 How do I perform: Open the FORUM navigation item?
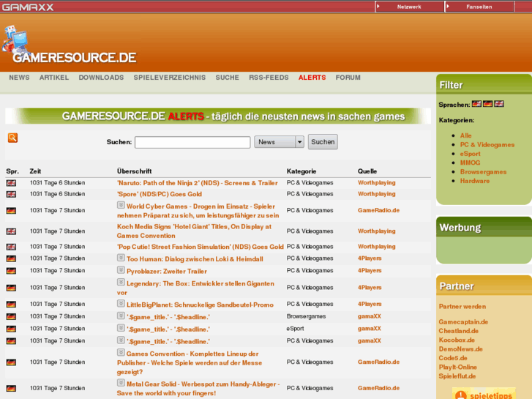pos(348,78)
